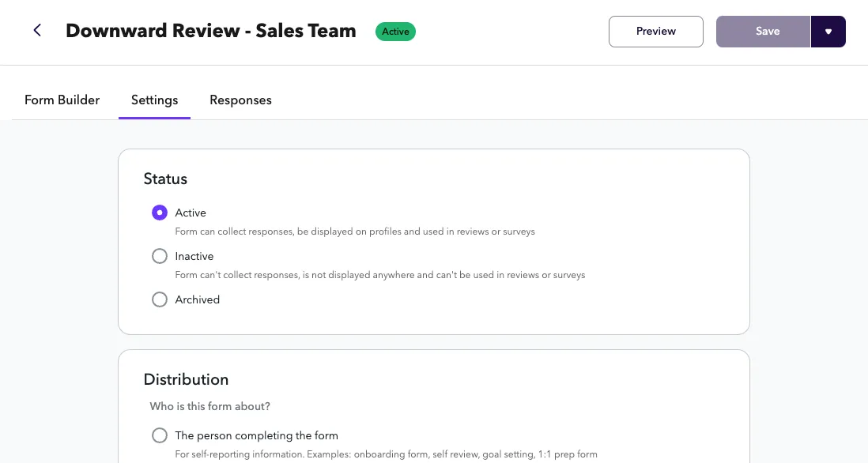Select the Active status radio button
The height and width of the screenshot is (463, 868).
tap(160, 213)
